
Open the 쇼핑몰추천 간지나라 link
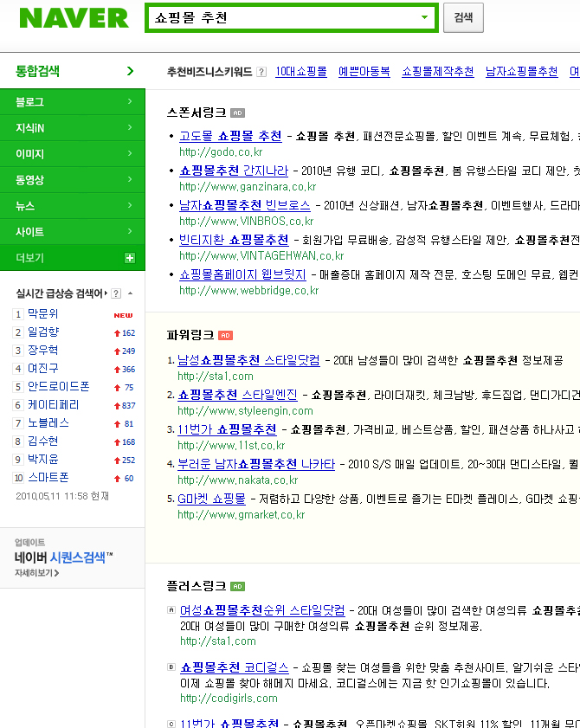pyautogui.click(x=234, y=171)
